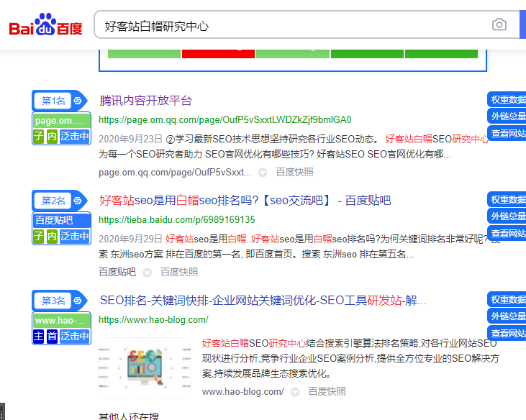Click refresh icon beside 第1名 badge
Image resolution: width=526 pixels, height=420 pixels.
(x=78, y=101)
